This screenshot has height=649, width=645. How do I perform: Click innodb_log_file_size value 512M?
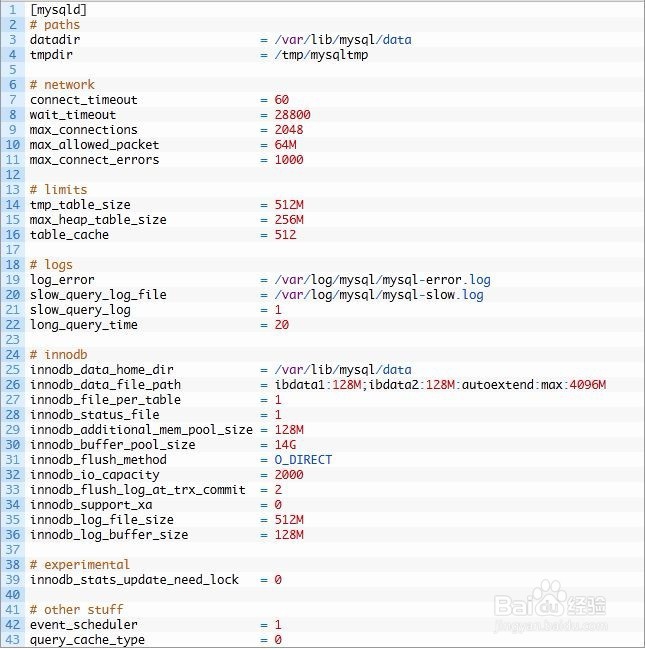289,519
